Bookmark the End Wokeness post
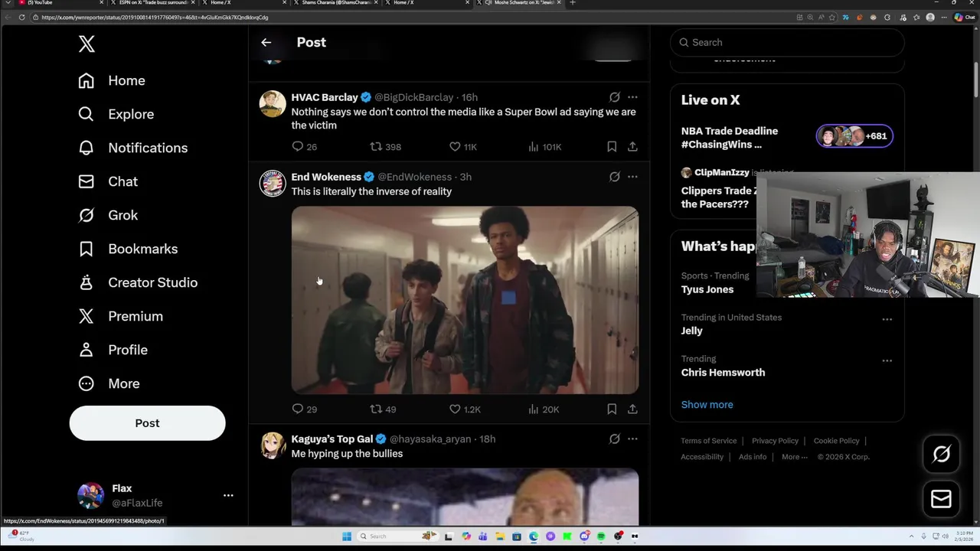Viewport: 980px width, 551px height. [x=612, y=409]
